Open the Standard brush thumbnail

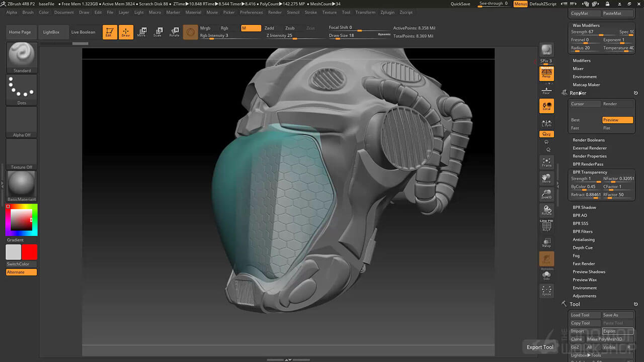22,55
